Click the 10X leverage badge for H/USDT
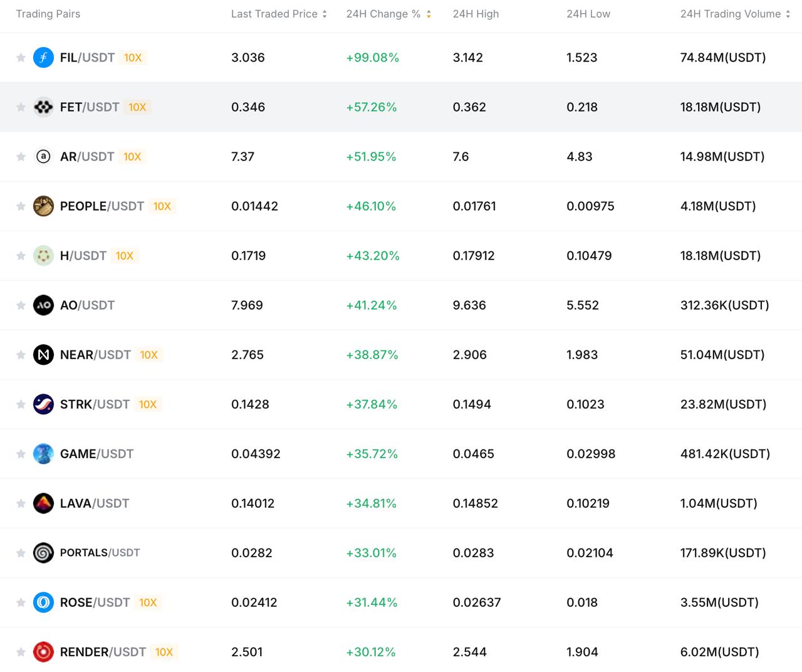The image size is (802, 672). click(x=125, y=256)
